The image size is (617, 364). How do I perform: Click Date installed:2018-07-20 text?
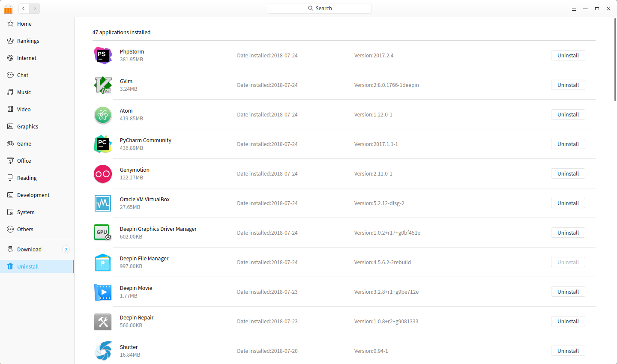pos(267,351)
